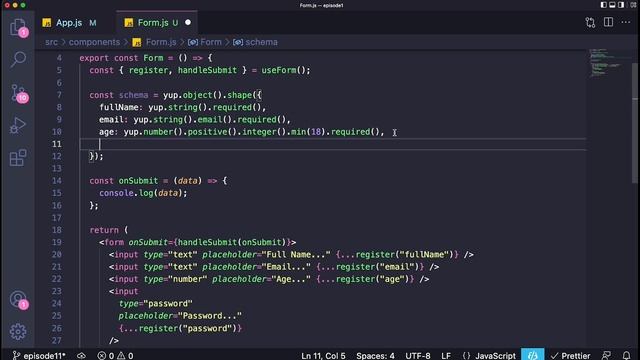Image resolution: width=640 pixels, height=360 pixels.
Task: Open Customize Layout icon in title bar
Action: [633, 5]
